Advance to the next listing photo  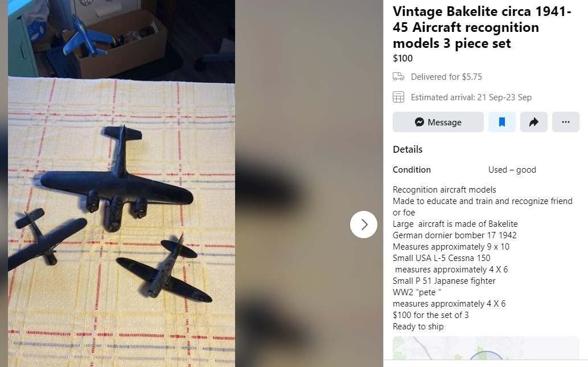point(363,225)
